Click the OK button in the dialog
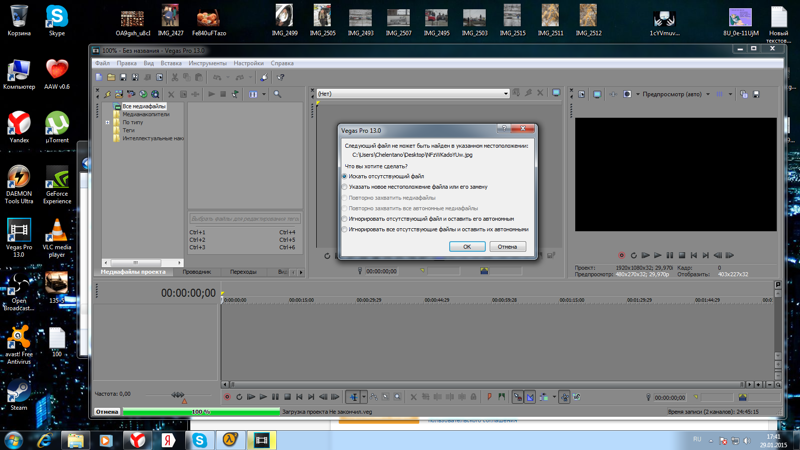Viewport: 800px width, 450px height. [x=467, y=246]
